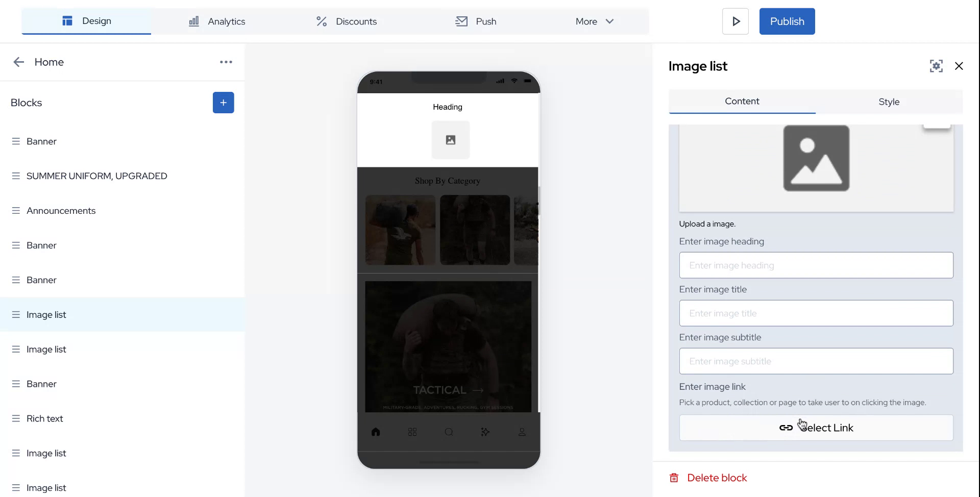Select the profile icon in the phone preview
980x497 pixels.
(522, 431)
